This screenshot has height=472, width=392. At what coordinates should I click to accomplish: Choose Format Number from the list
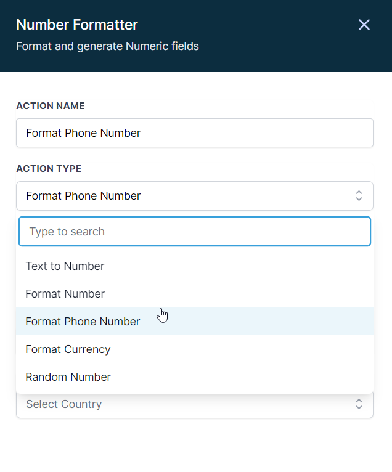pos(195,294)
